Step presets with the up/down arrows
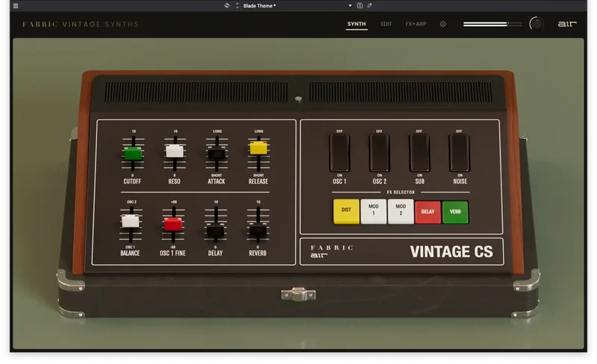597x364 pixels. [x=237, y=5]
